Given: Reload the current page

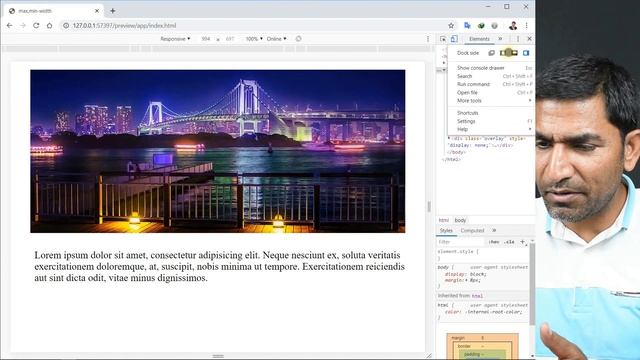Looking at the screenshot, I should 36,25.
